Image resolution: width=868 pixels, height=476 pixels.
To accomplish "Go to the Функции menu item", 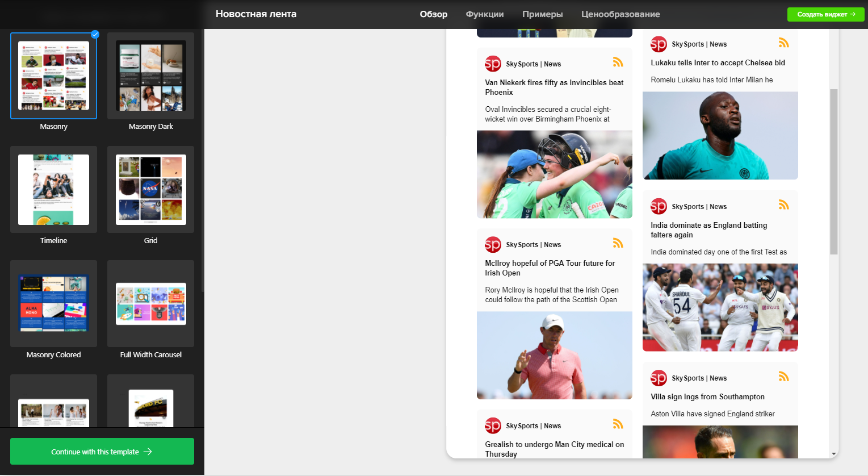I will 484,14.
